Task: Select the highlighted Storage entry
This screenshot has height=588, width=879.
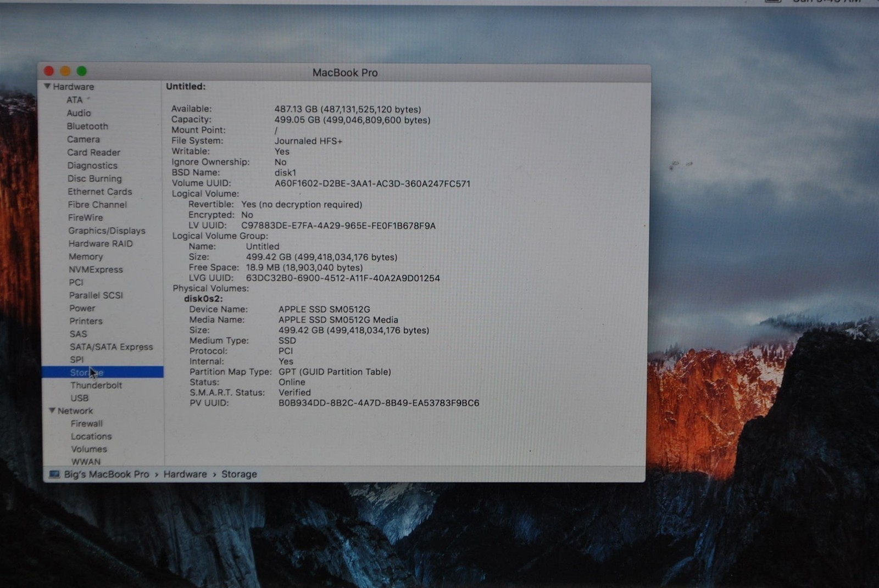Action: (x=103, y=372)
